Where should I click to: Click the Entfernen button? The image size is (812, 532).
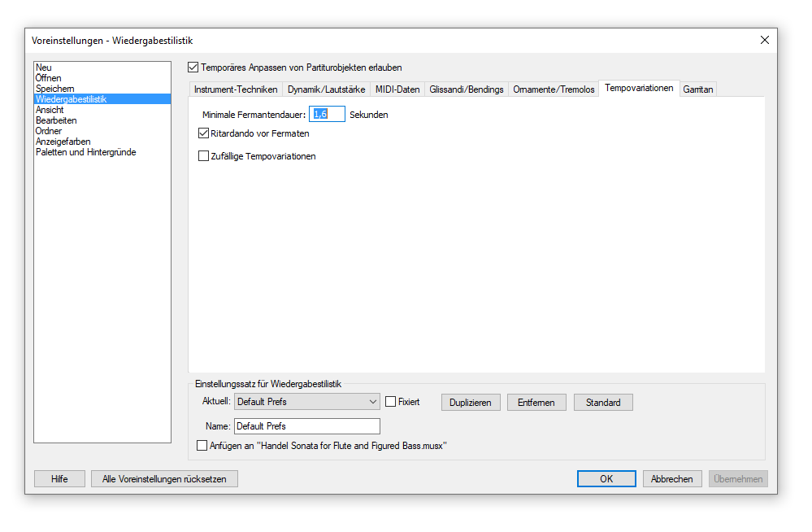536,403
